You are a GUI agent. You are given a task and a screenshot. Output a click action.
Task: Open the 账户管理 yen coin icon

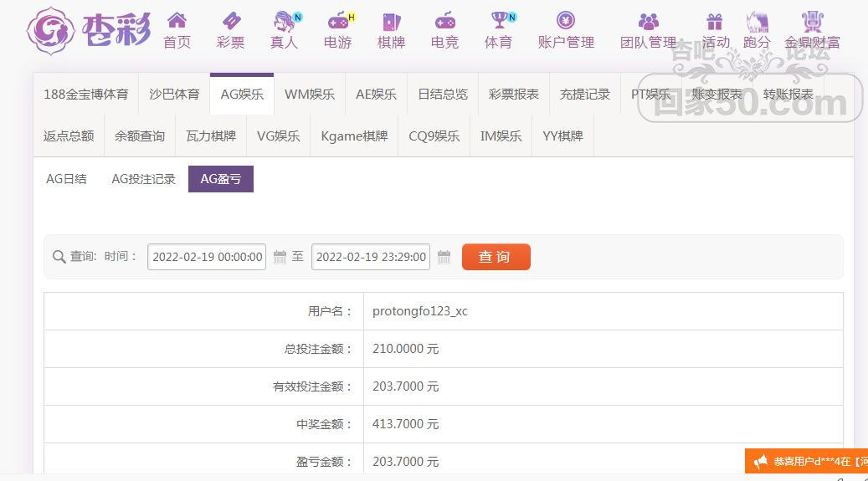coord(566,20)
